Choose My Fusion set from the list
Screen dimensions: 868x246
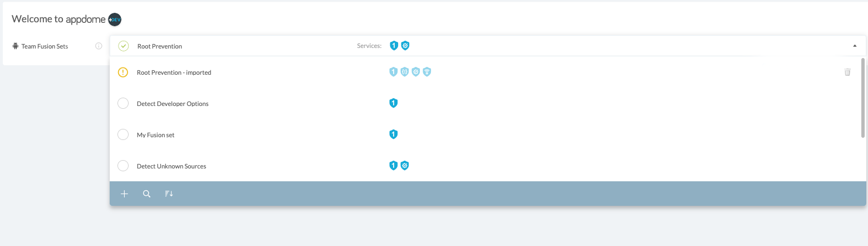[155, 135]
